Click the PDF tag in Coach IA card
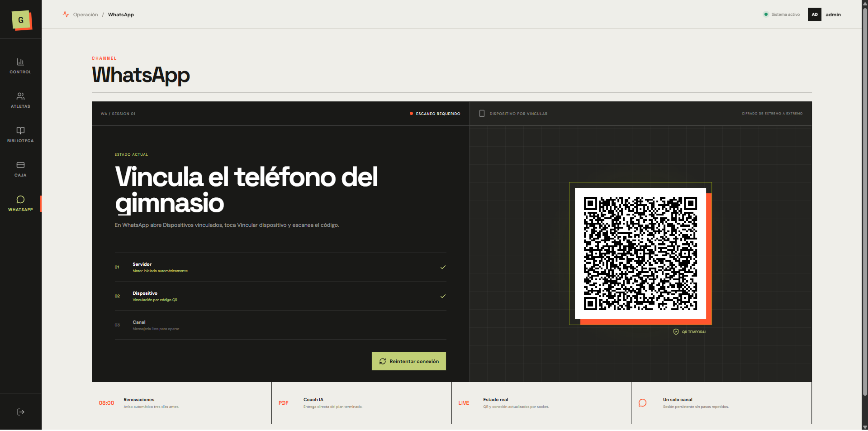The image size is (868, 431). pyautogui.click(x=284, y=403)
